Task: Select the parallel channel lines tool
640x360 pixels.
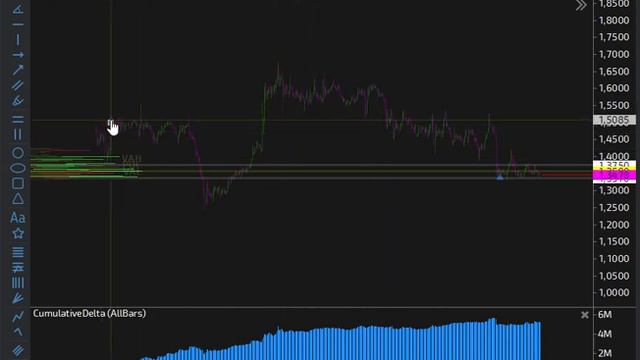Action: click(x=18, y=85)
